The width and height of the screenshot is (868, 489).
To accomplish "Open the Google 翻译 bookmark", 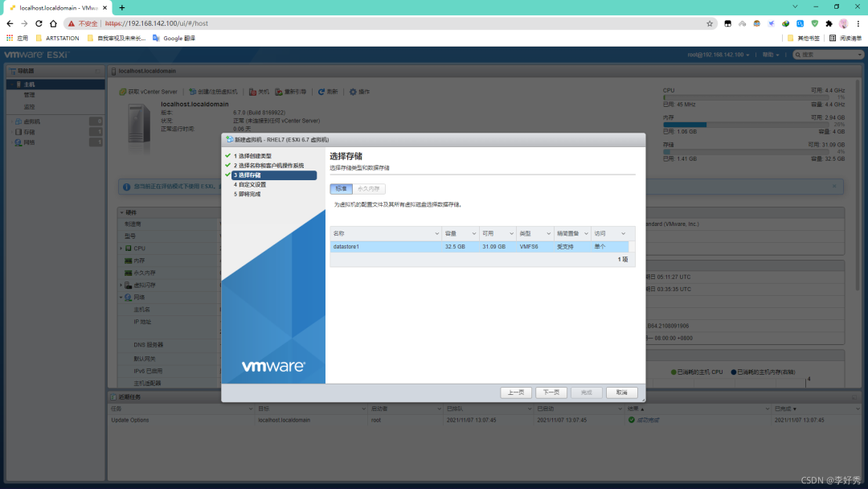I will [174, 39].
